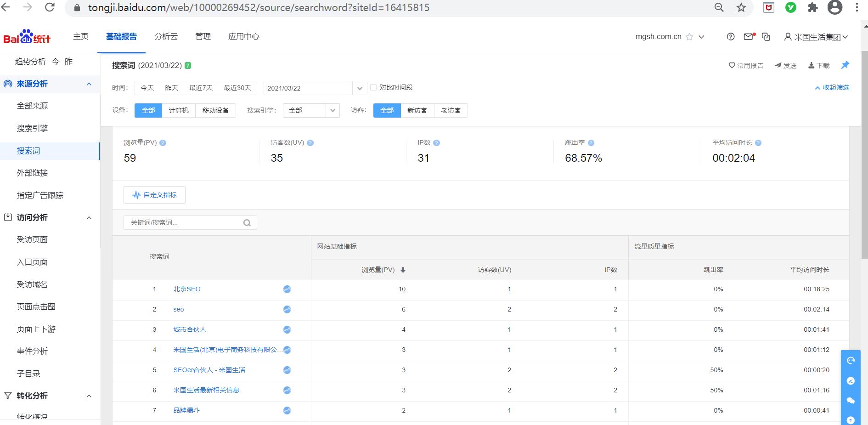This screenshot has height=425, width=868.
Task: Click the Baidu Tongji logo
Action: 27,37
